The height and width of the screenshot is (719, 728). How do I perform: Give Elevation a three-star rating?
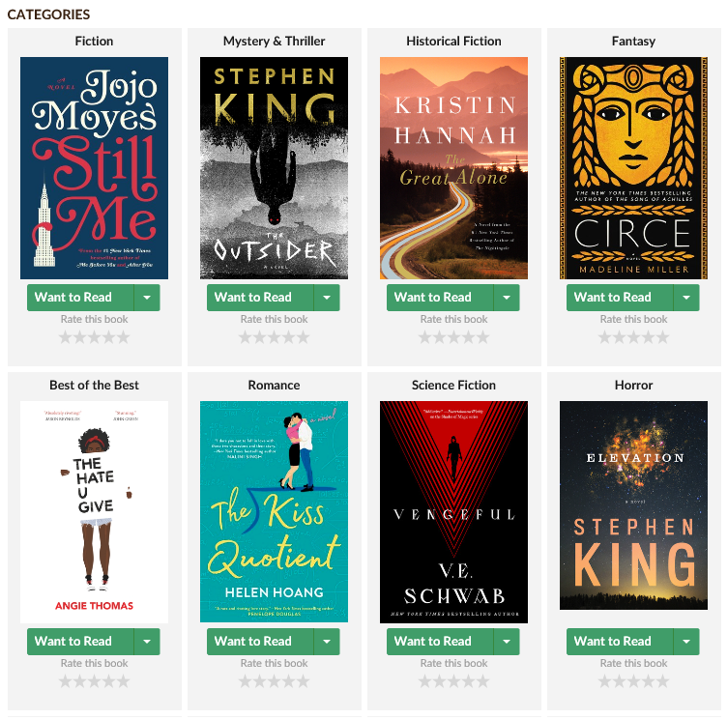(x=633, y=681)
